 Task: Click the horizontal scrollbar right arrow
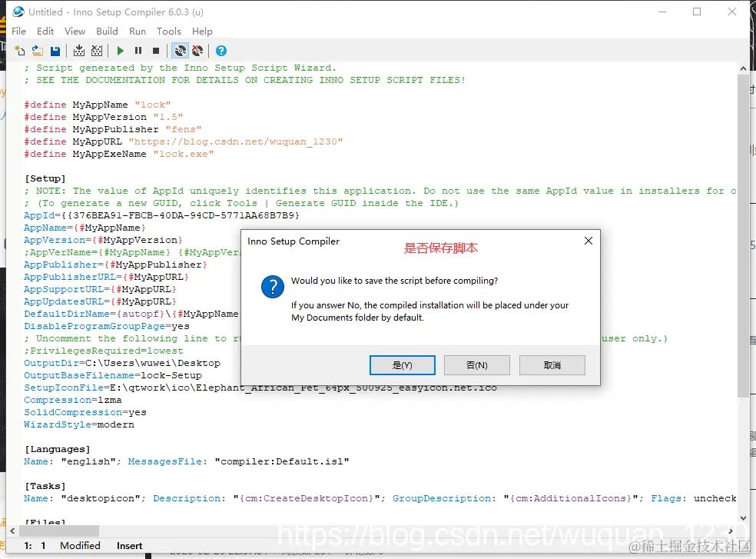tap(731, 531)
